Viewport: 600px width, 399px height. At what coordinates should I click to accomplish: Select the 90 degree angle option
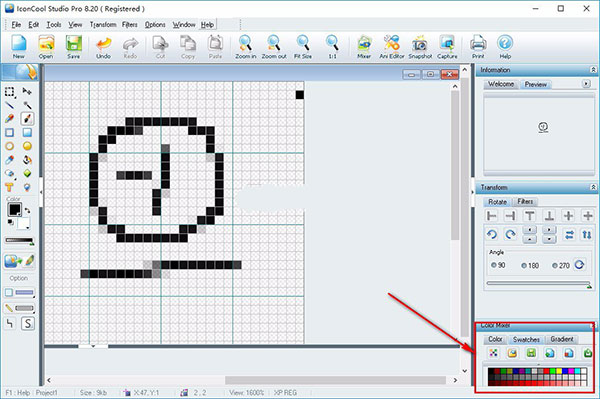498,265
